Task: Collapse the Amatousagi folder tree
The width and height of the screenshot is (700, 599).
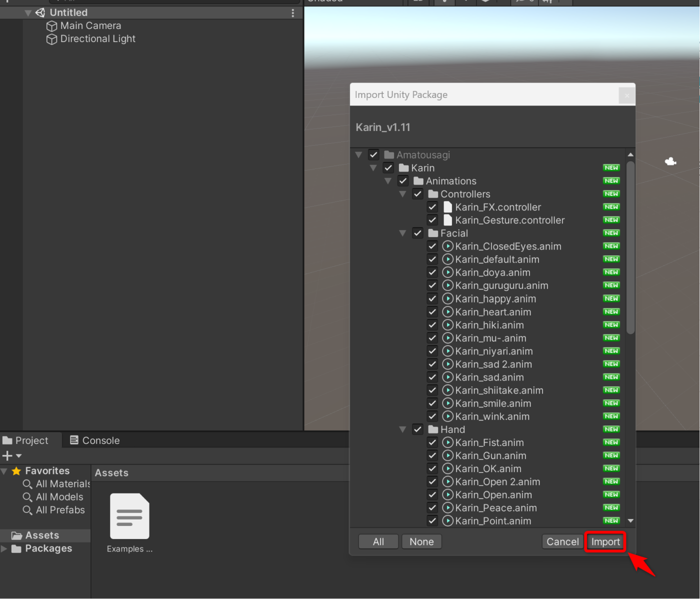Action: click(x=358, y=155)
